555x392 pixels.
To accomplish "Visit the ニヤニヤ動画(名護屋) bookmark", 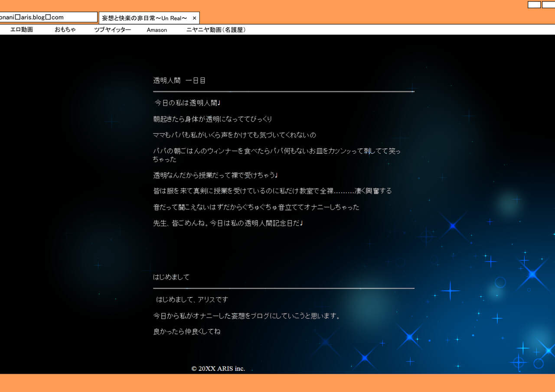I will [x=215, y=30].
